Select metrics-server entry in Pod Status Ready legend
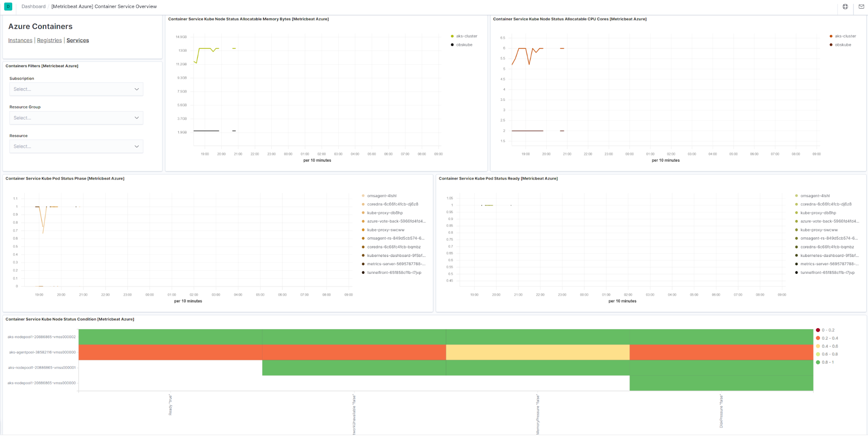This screenshot has height=436, width=868. click(827, 264)
